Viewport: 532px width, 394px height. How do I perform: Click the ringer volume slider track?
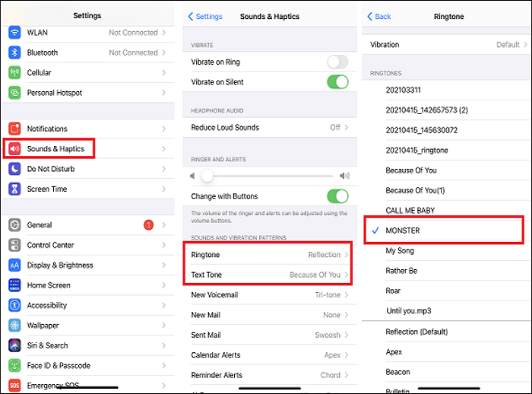pos(273,176)
